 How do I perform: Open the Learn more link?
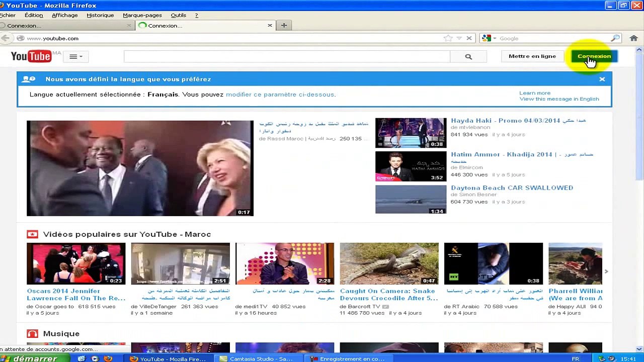click(535, 93)
